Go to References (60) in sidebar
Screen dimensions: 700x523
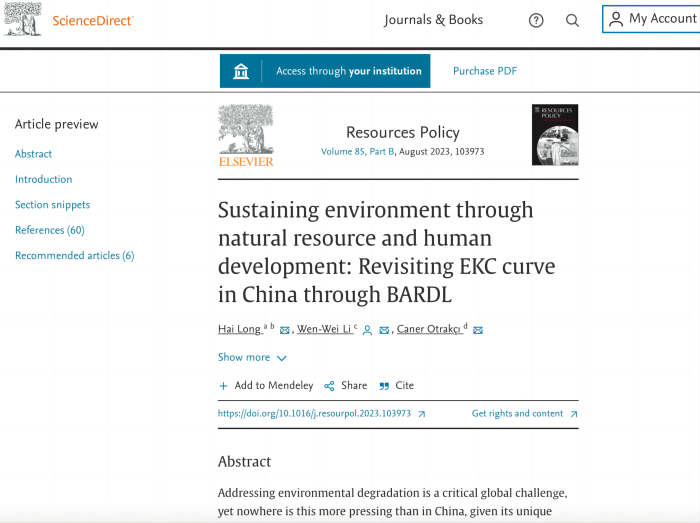49,230
